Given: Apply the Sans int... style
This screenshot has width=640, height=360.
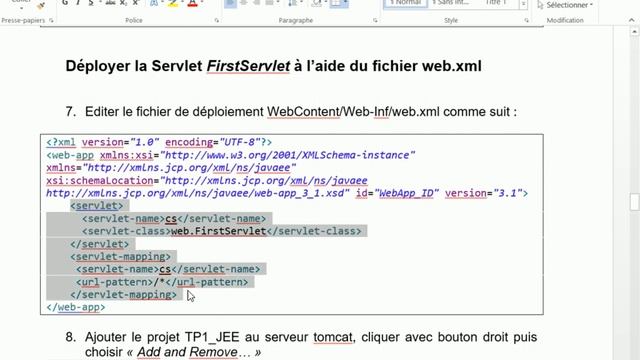Looking at the screenshot, I should point(450,3).
